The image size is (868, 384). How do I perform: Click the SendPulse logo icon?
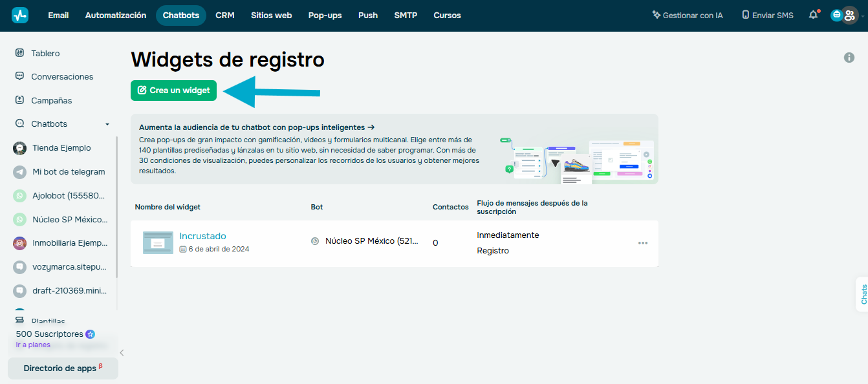20,16
